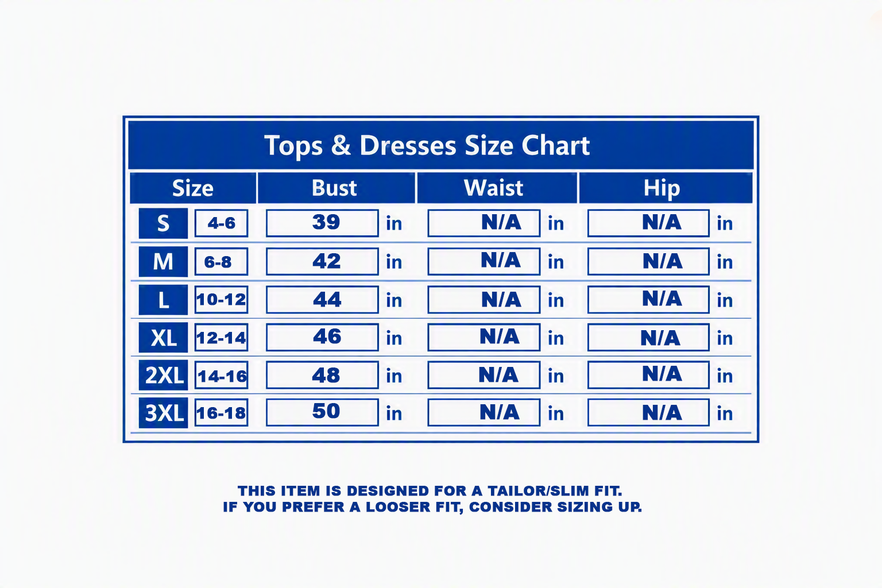Select the Waist column header
Screen dimensions: 882x588
tap(497, 188)
